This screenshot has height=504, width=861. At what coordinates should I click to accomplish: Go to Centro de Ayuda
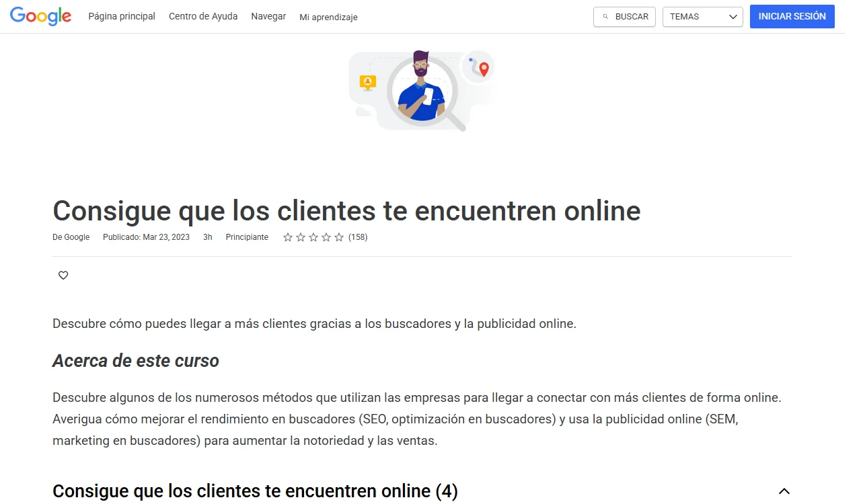pyautogui.click(x=203, y=16)
